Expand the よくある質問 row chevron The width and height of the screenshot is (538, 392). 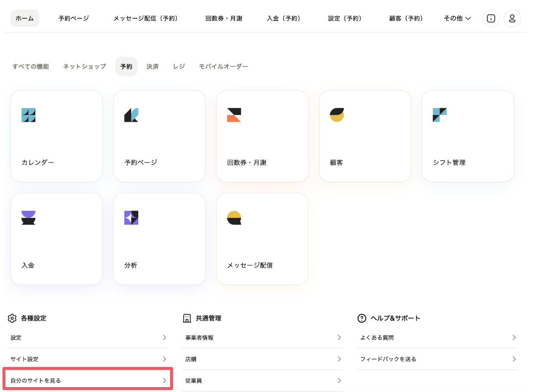pyautogui.click(x=514, y=337)
